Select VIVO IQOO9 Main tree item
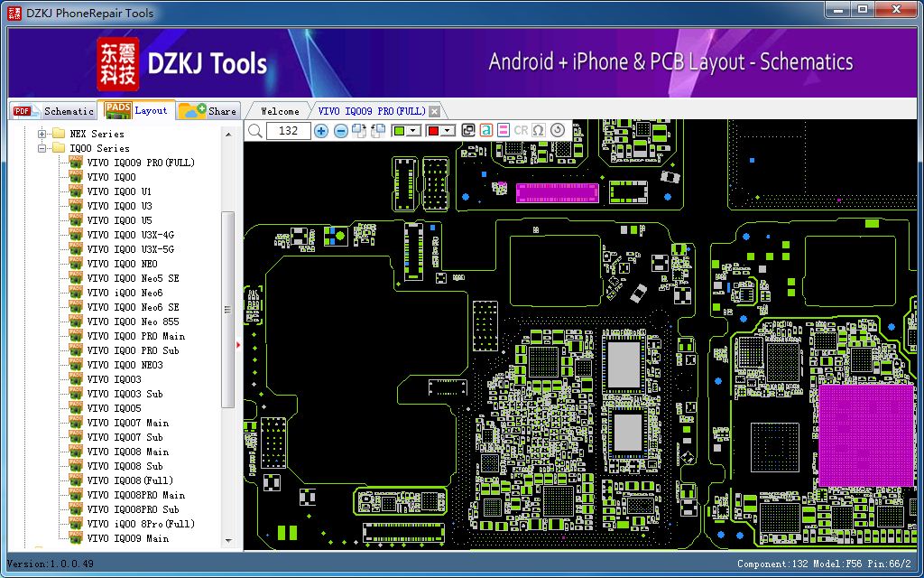This screenshot has width=924, height=578. click(127, 538)
